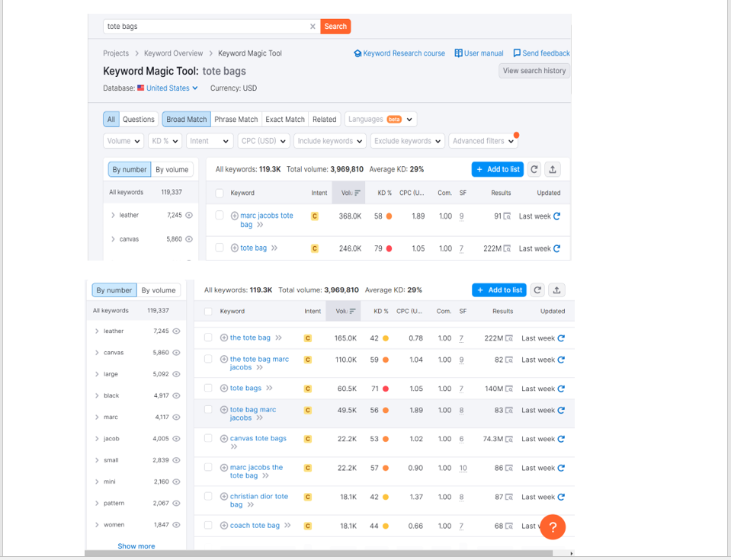Viewport: 731px width, 560px height.
Task: Check the coach tote bag row checkbox
Action: pyautogui.click(x=208, y=525)
